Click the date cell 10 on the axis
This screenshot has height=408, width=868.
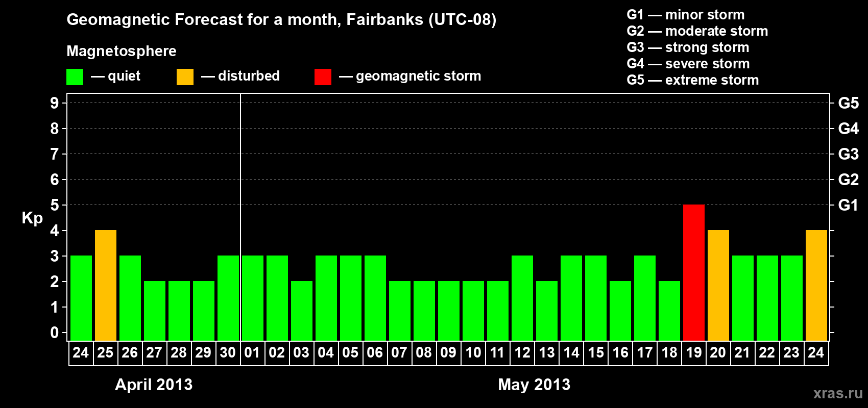coord(473,353)
